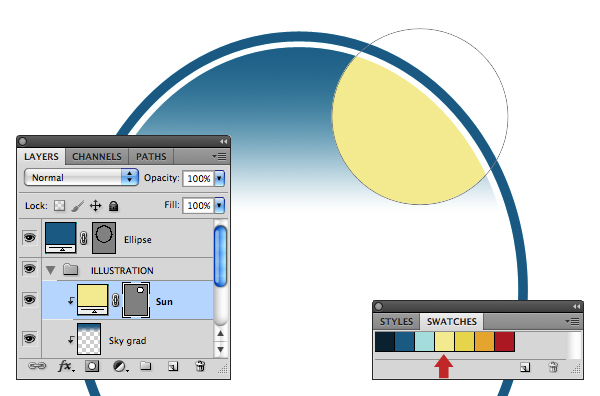Open the Layers panel options menu
The image size is (600, 396).
point(219,156)
